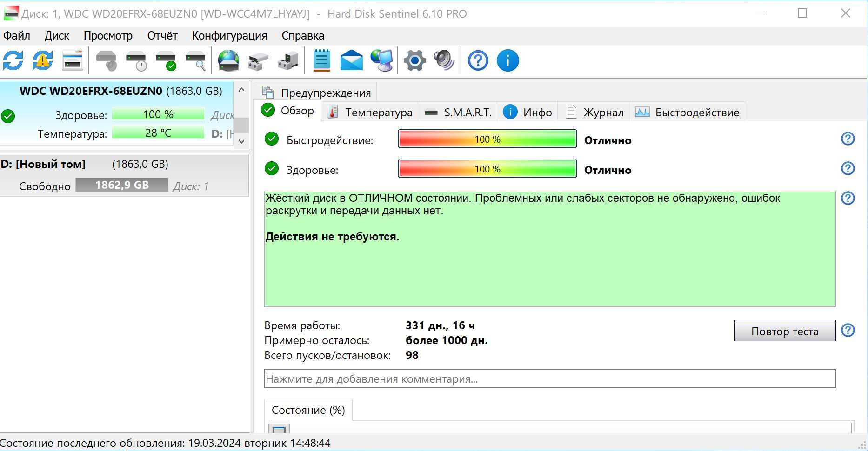
Task: Click the 331 дн., 16 ч value
Action: pos(440,325)
